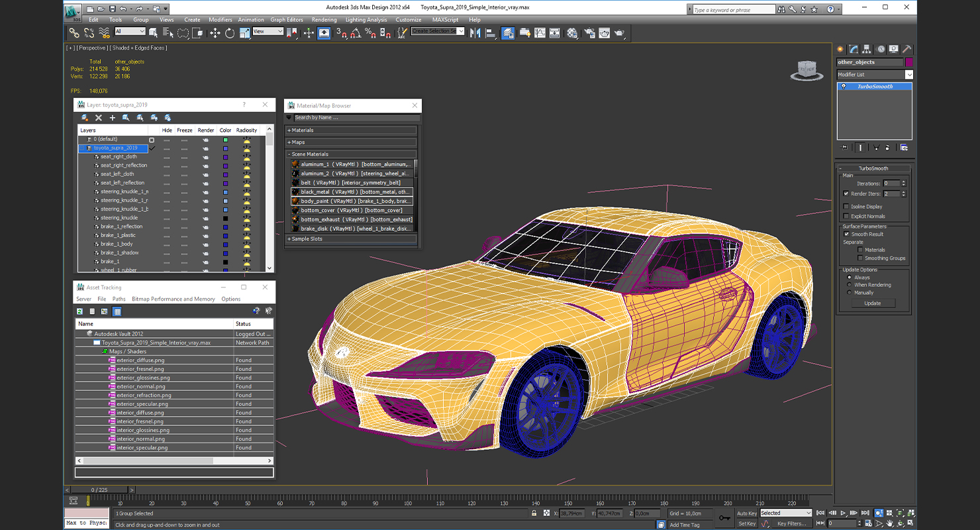Screen dimensions: 980x530
Task: Open Curve Editor from toolbar
Action: 540,32
